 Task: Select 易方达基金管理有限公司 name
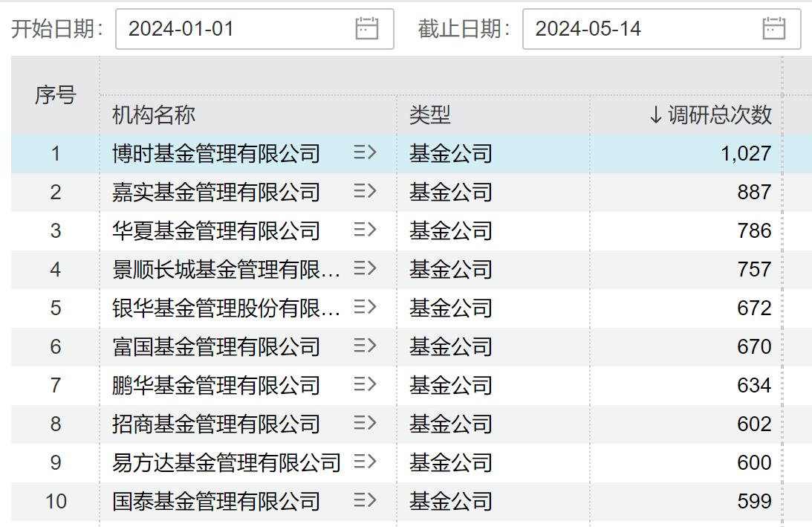click(227, 463)
